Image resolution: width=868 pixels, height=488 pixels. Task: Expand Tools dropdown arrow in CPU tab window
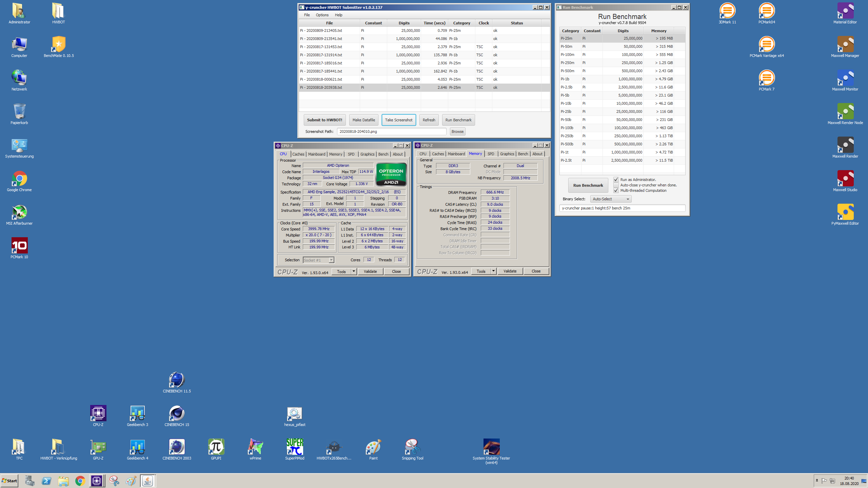click(354, 271)
